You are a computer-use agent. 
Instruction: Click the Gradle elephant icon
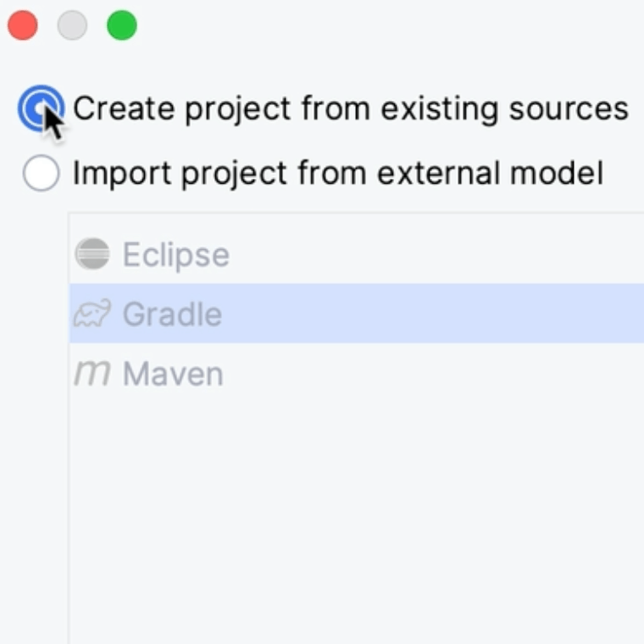click(x=92, y=314)
